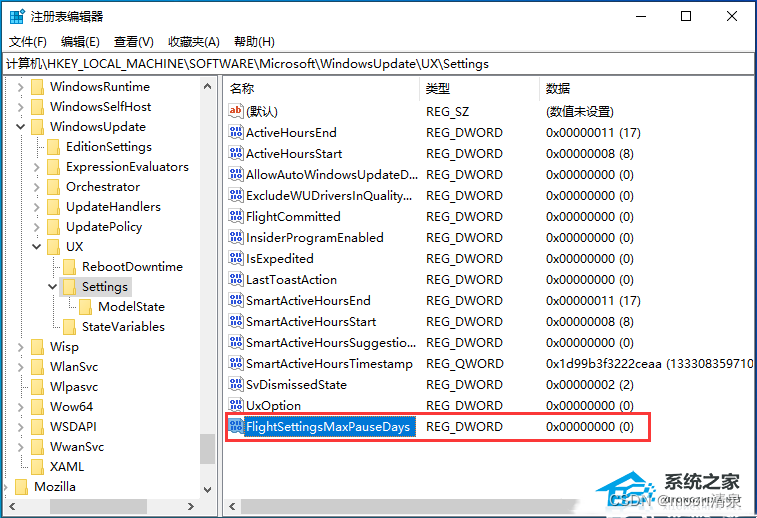757x518 pixels.
Task: Click the icon beside SmartActiveHoursEnd
Action: pos(236,300)
